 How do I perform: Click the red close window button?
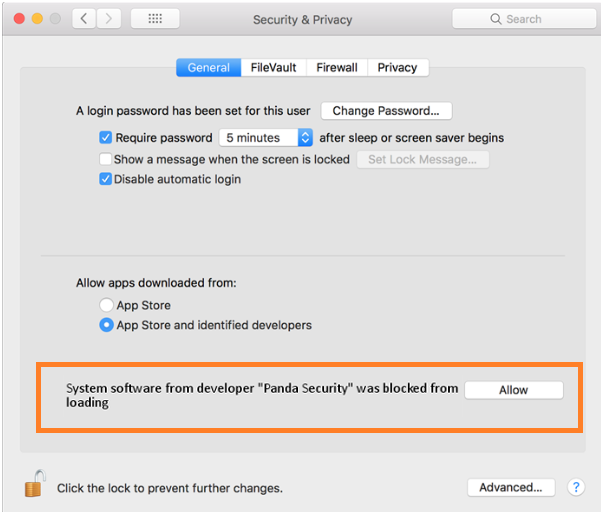pos(19,18)
